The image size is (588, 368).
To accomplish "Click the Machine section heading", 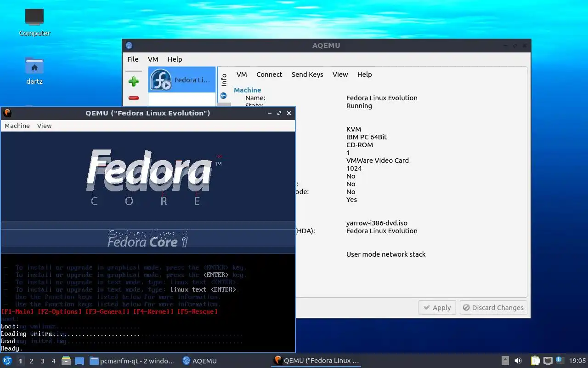I will click(247, 90).
